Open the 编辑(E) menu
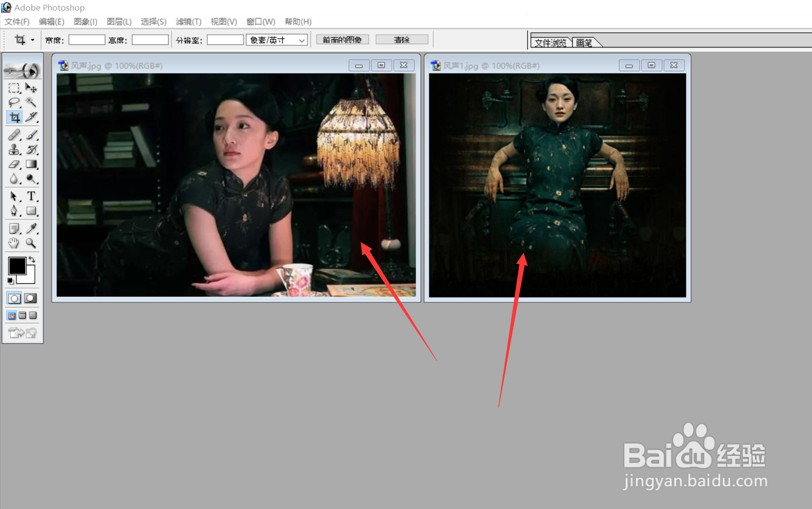Image resolution: width=812 pixels, height=509 pixels. click(52, 22)
